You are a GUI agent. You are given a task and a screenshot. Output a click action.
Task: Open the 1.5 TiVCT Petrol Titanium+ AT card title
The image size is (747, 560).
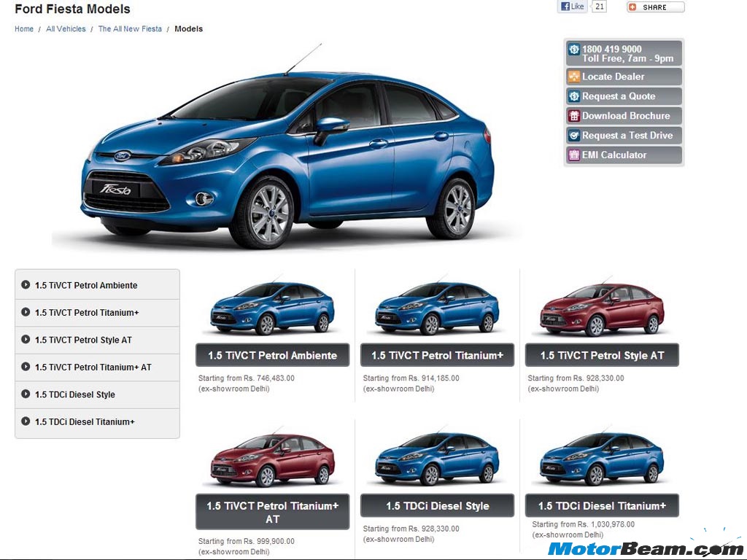pos(273,512)
